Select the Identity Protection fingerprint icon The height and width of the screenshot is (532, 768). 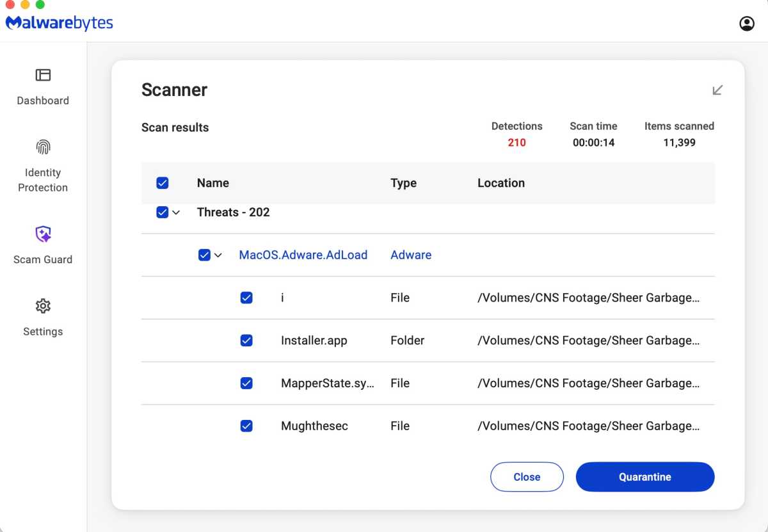pos(43,147)
